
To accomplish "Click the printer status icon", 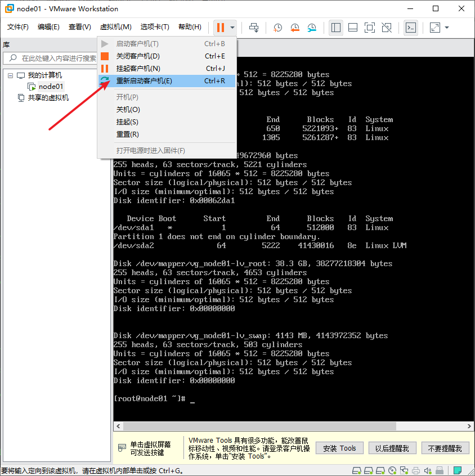I will (x=416, y=470).
